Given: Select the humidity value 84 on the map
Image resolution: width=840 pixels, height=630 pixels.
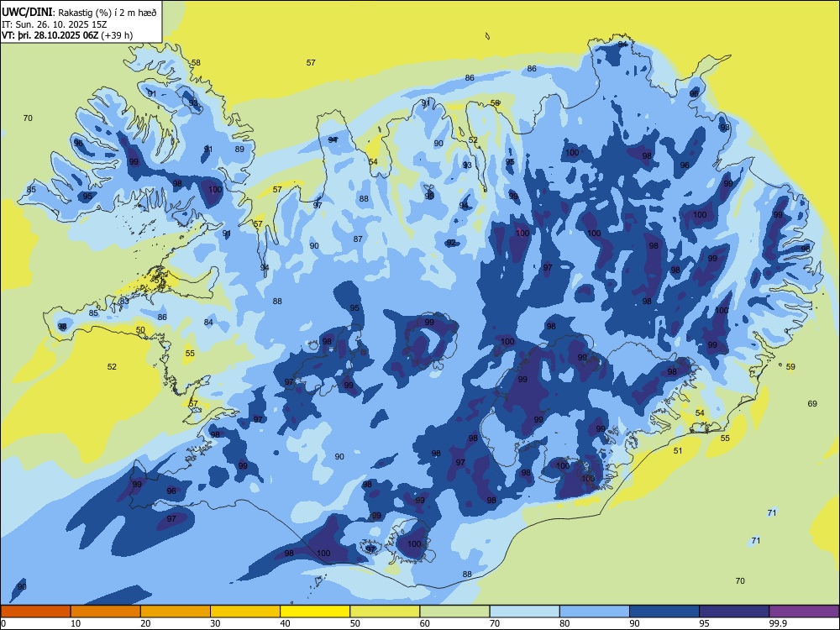Looking at the screenshot, I should coord(208,322).
